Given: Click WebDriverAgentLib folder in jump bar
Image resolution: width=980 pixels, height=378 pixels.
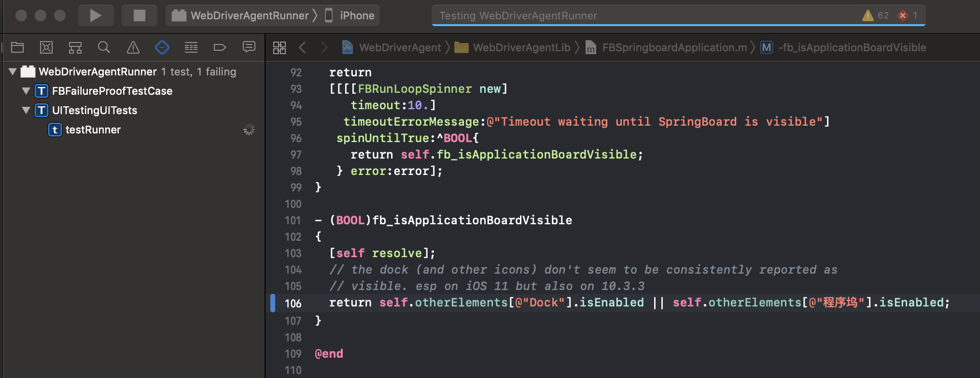Looking at the screenshot, I should click(512, 47).
